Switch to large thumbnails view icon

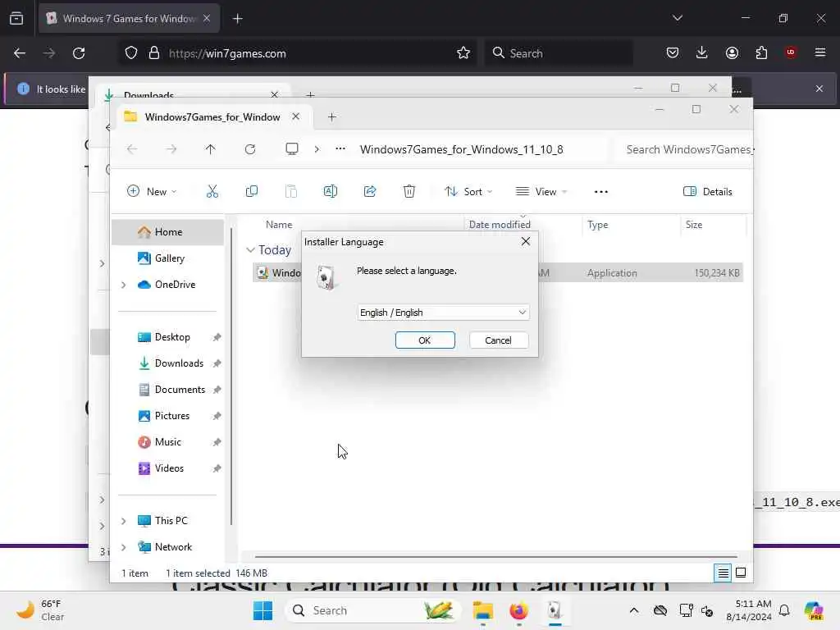point(741,573)
